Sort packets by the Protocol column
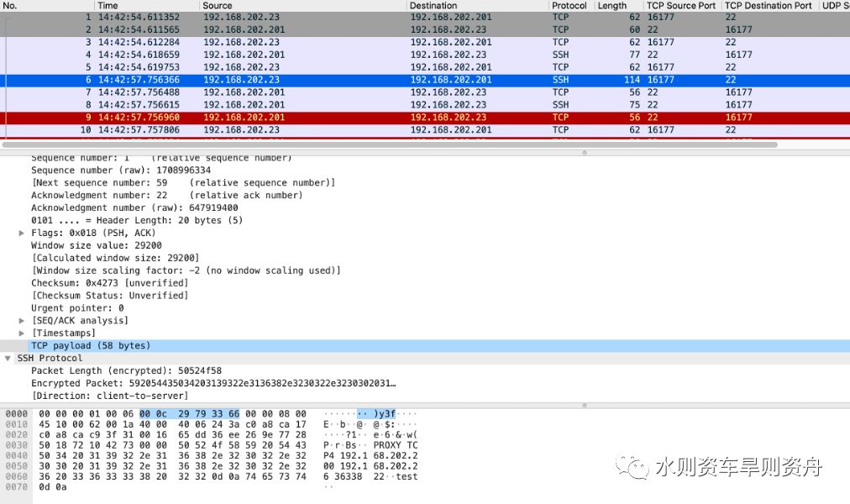Viewport: 850px width, 504px height. (569, 6)
